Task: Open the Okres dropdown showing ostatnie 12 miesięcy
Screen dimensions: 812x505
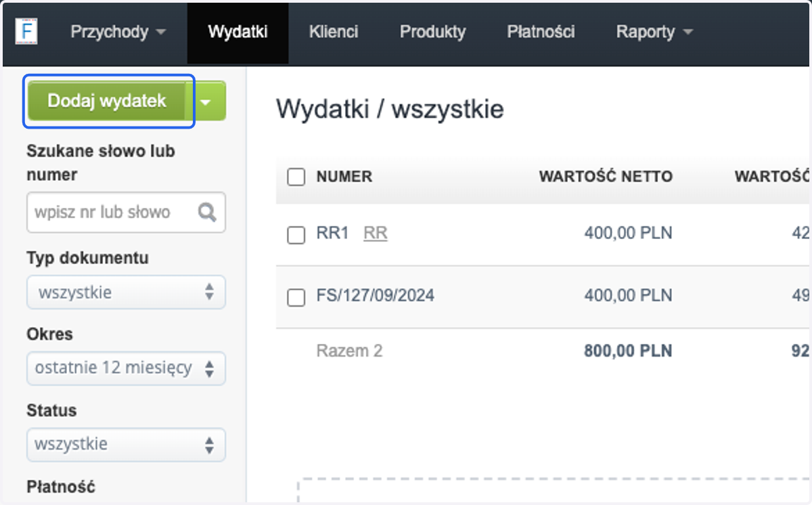Action: (x=127, y=368)
